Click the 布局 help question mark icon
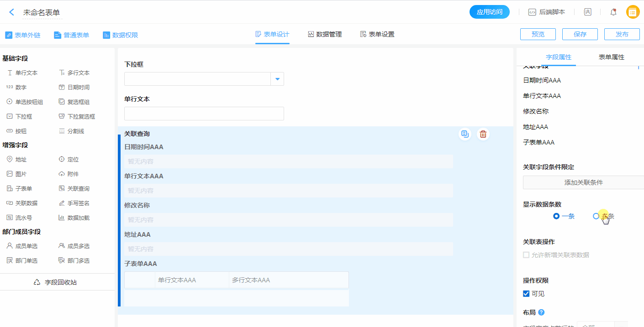Screen dimensions: 644x327 541,312
